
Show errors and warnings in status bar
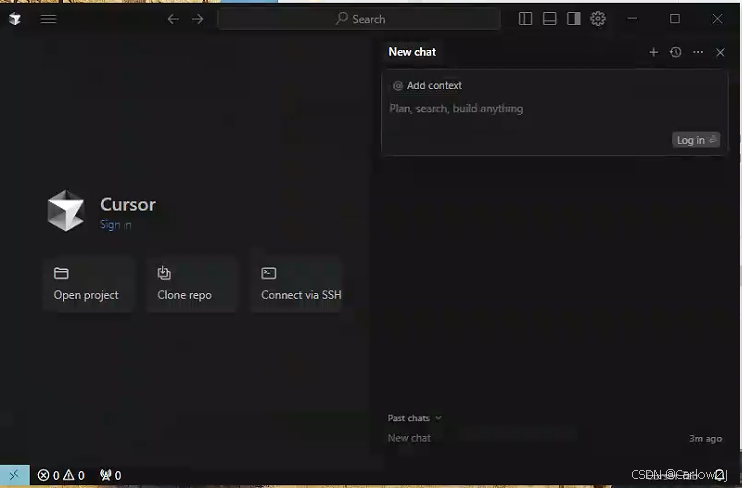(61, 475)
